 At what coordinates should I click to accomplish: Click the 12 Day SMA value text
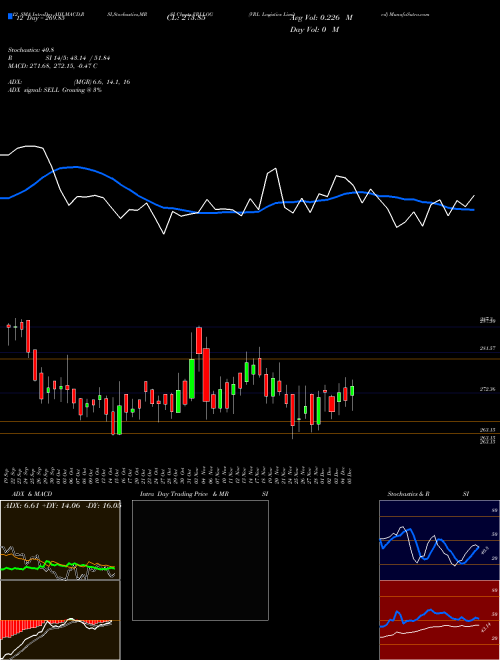tap(39, 17)
